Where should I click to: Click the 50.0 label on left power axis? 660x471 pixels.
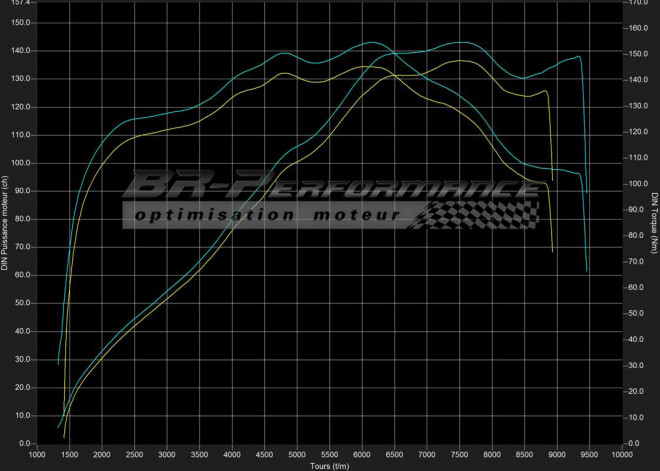[x=24, y=303]
